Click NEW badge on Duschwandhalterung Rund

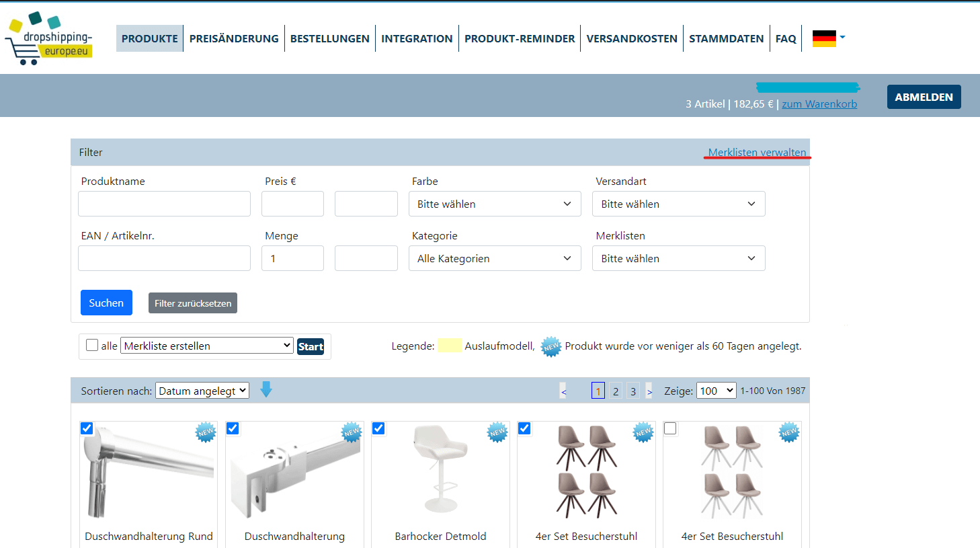[x=206, y=432]
